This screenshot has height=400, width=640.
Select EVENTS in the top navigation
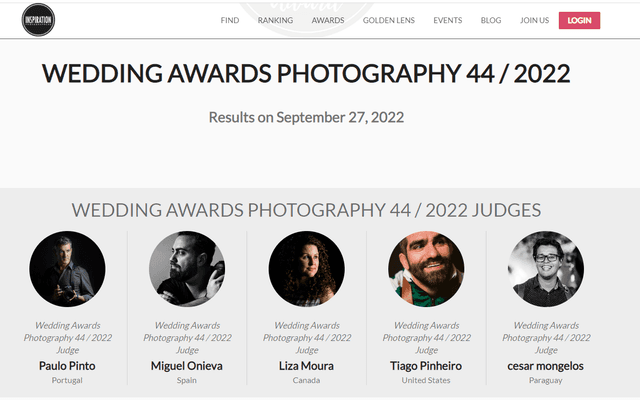click(448, 20)
